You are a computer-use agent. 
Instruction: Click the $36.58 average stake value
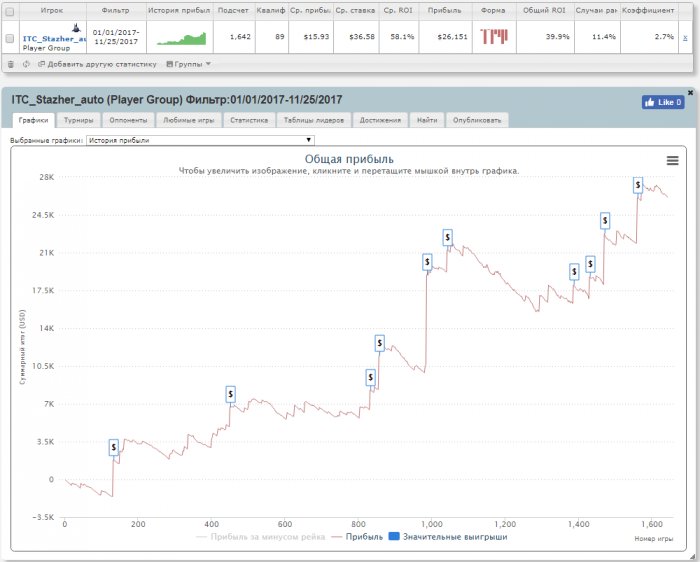[362, 37]
